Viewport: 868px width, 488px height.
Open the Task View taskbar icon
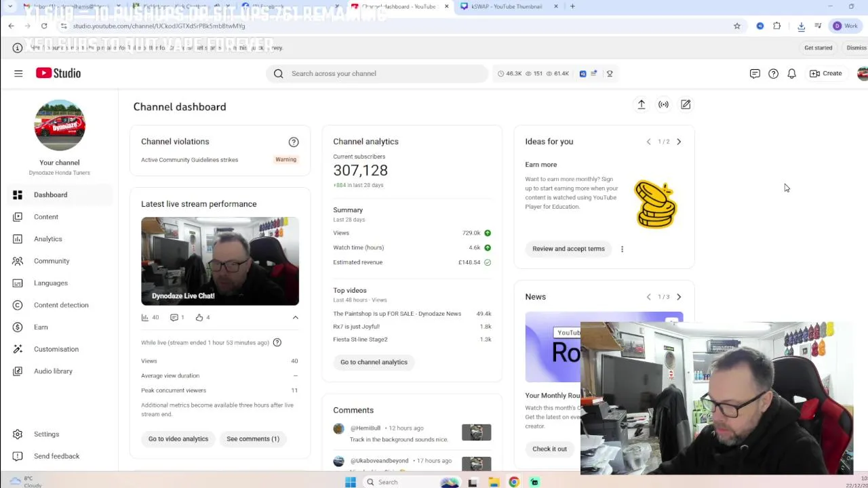(x=473, y=482)
